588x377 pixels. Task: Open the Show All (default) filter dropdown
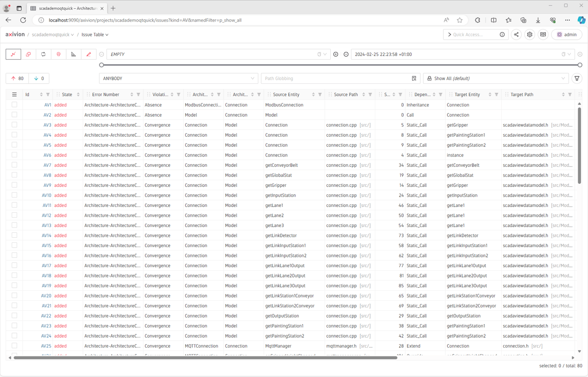(495, 78)
